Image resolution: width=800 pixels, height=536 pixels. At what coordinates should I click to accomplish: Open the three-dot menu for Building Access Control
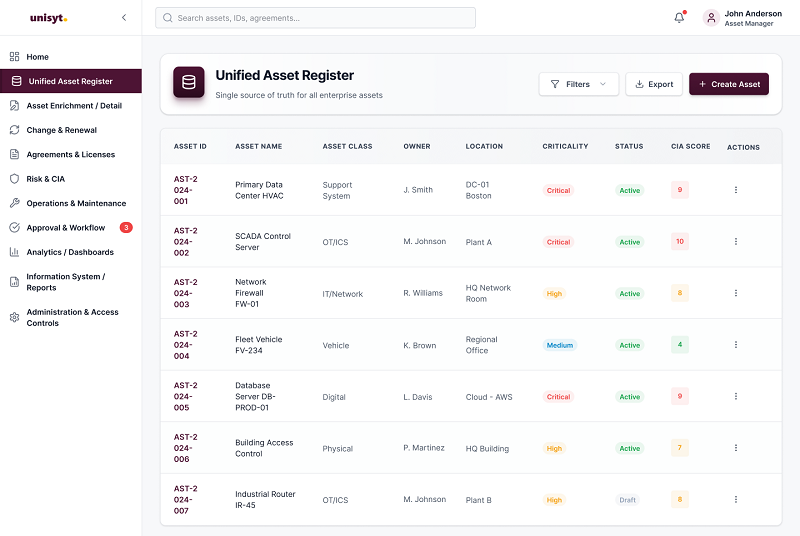pyautogui.click(x=736, y=448)
